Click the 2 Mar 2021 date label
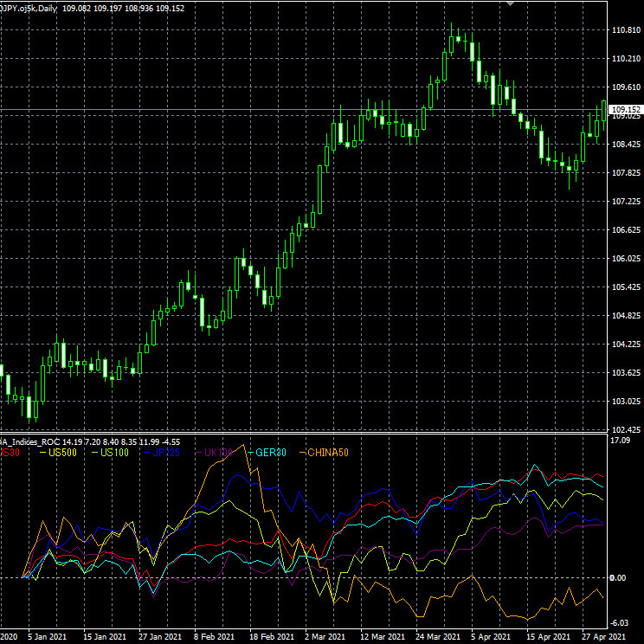Viewport: 644px width, 644px height. pos(325,636)
